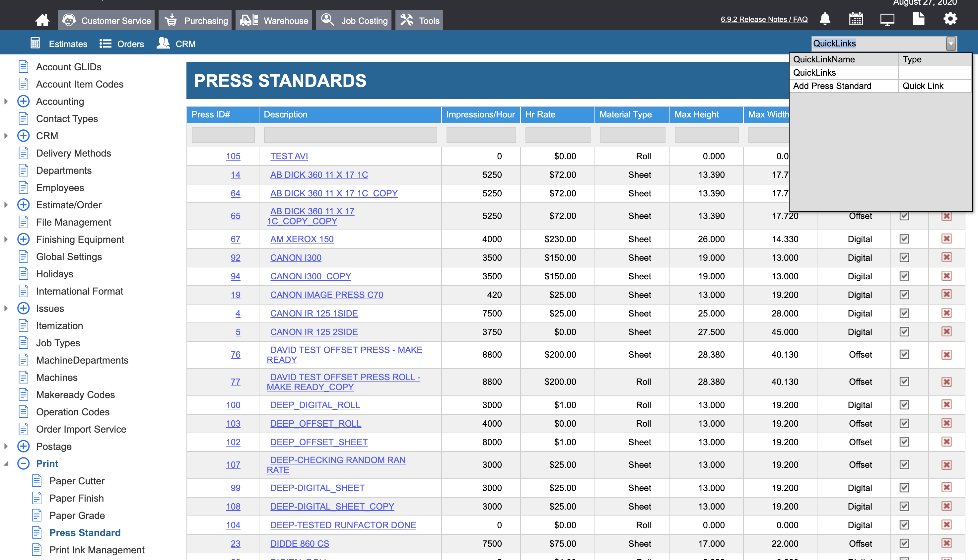Viewport: 978px width, 560px height.
Task: Open the notifications bell
Action: click(825, 19)
